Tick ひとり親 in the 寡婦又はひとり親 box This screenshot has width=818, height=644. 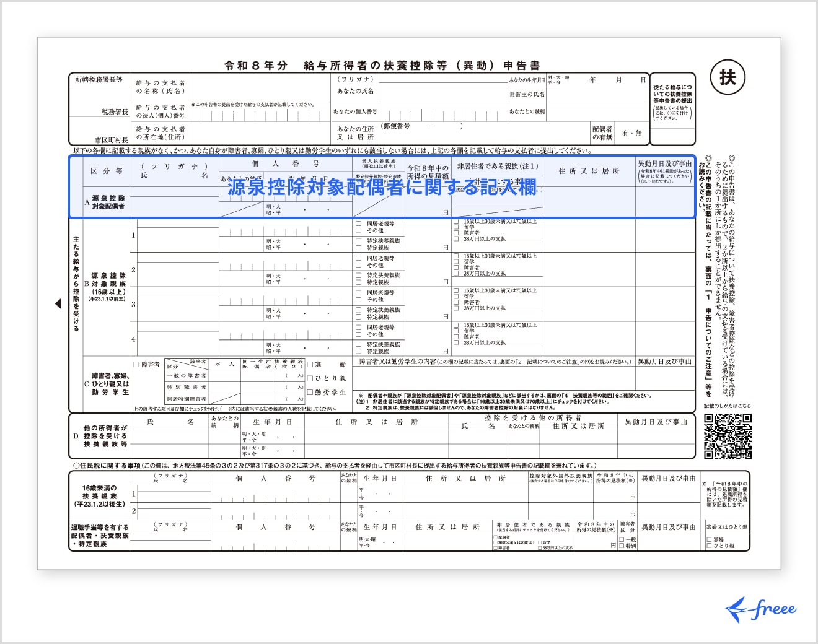(x=710, y=546)
